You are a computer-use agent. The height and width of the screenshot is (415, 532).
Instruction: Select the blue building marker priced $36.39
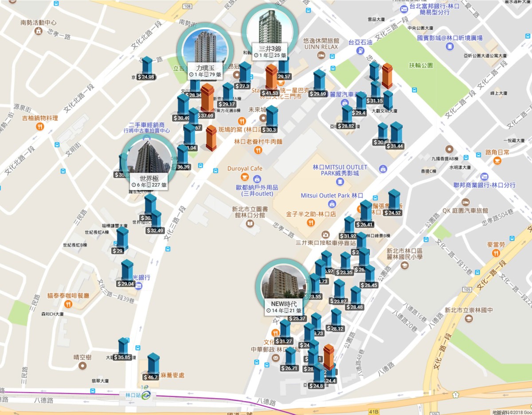(182, 155)
